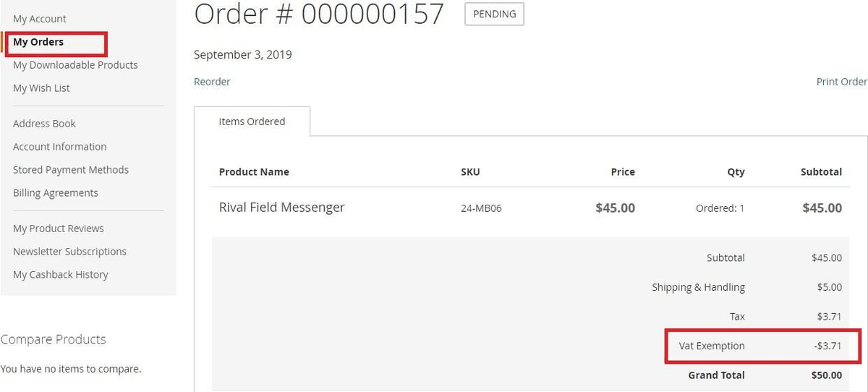Click the Product Name column header
The width and height of the screenshot is (868, 392).
[x=254, y=172]
